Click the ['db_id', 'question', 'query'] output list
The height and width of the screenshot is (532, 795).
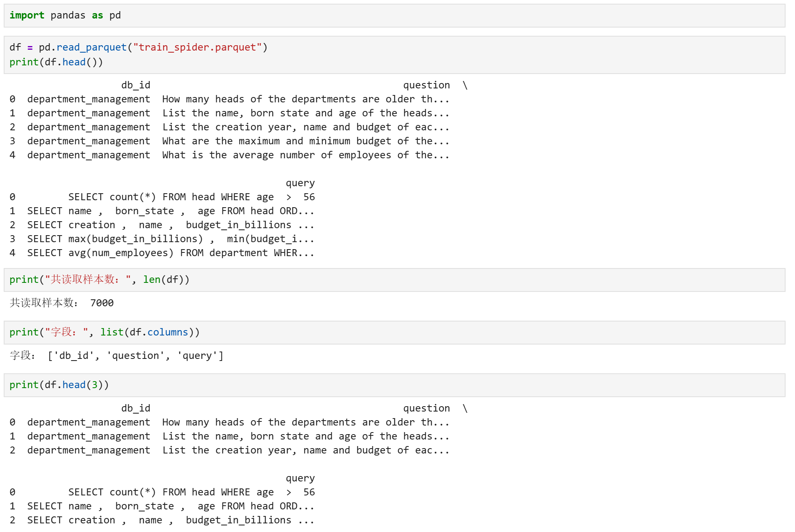[135, 356]
